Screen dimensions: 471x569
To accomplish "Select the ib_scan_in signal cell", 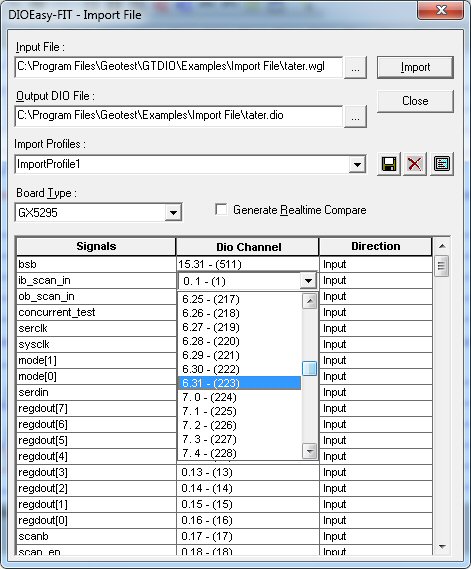I will coord(96,281).
